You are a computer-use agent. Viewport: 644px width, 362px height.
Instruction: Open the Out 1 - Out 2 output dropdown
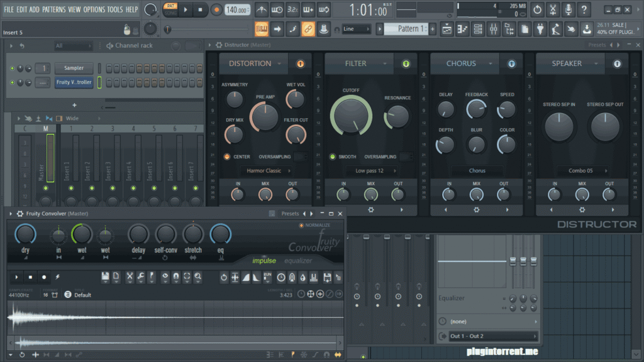point(493,336)
